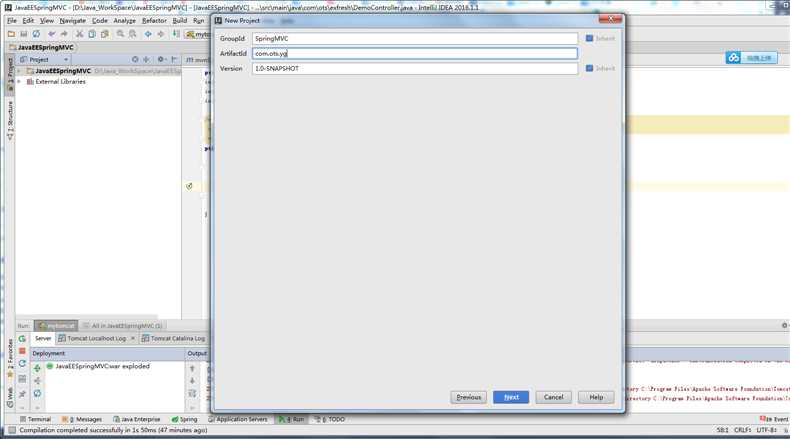790x439 pixels.
Task: Expand JavaEESpringMVC project tree node
Action: click(19, 71)
